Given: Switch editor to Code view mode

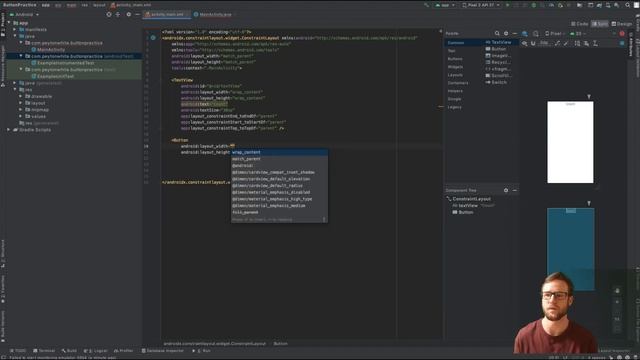Looking at the screenshot, I should 580,24.
